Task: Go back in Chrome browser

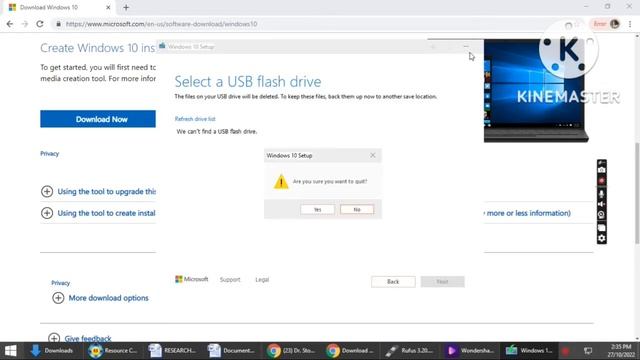Action: (10, 24)
